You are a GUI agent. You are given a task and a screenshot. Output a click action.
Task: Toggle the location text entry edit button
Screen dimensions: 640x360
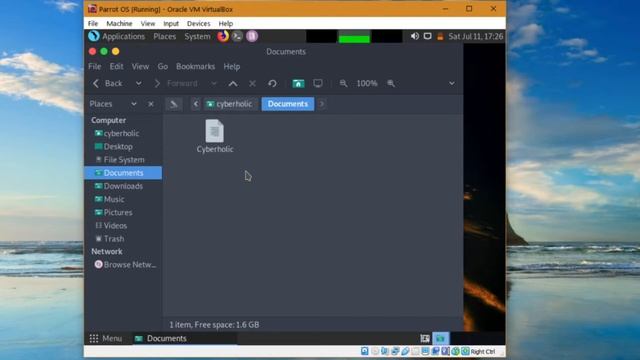pyautogui.click(x=174, y=104)
